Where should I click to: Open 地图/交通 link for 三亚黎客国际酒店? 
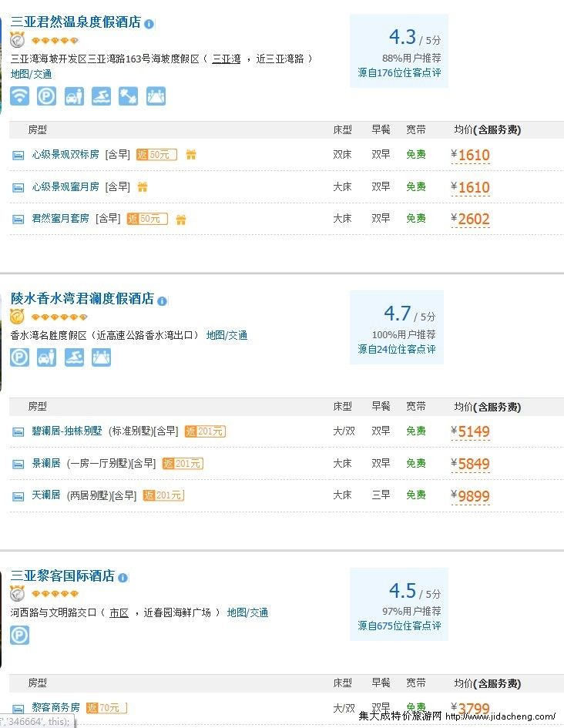pyautogui.click(x=247, y=613)
